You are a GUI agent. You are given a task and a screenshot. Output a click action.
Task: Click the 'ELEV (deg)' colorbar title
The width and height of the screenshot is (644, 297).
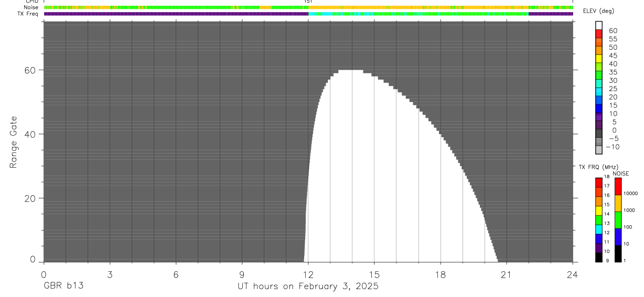coord(599,11)
